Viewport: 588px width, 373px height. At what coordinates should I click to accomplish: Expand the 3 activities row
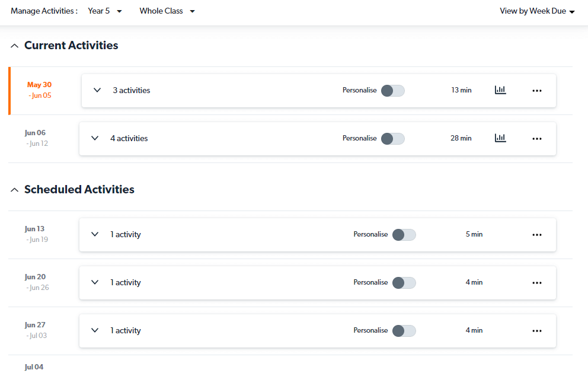[97, 90]
